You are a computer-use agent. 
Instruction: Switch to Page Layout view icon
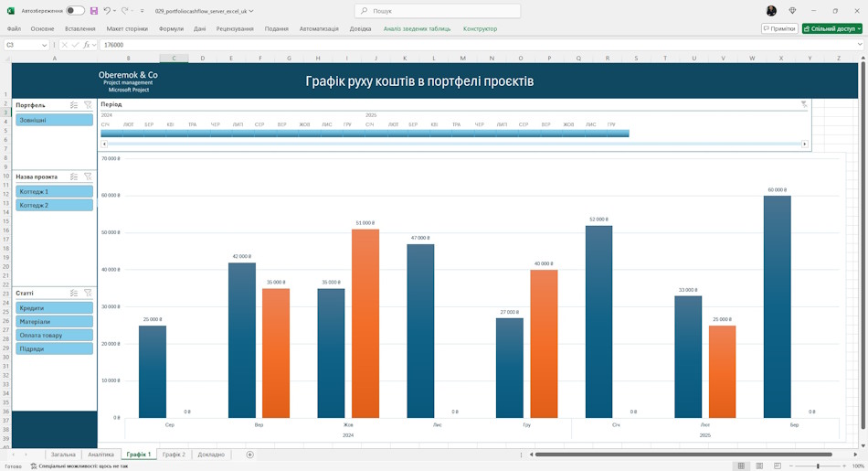(759, 466)
